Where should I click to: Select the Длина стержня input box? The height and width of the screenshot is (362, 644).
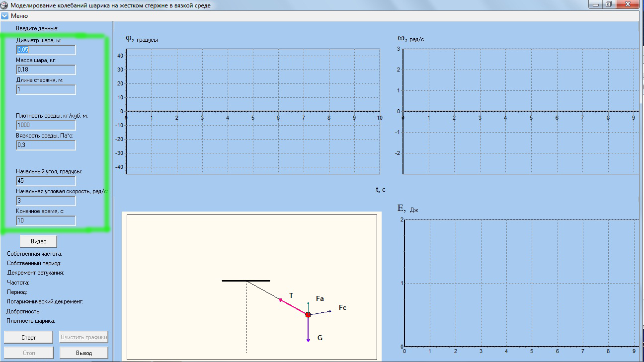46,89
